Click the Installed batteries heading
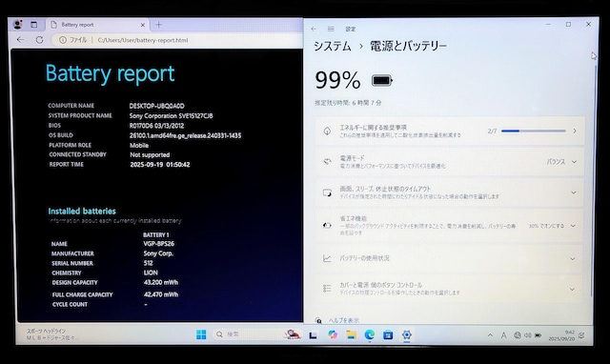This screenshot has height=364, width=610. pos(82,212)
